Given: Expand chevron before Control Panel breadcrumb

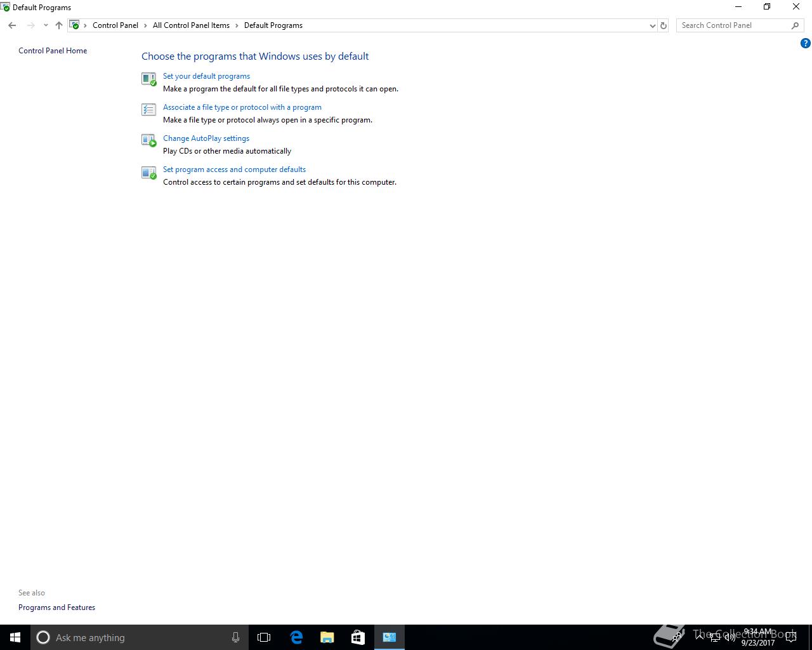Looking at the screenshot, I should coord(86,25).
